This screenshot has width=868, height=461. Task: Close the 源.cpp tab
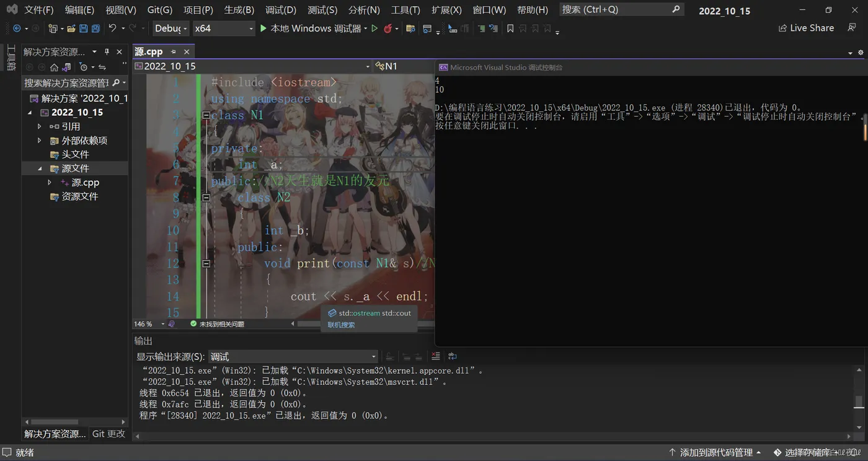coord(187,52)
